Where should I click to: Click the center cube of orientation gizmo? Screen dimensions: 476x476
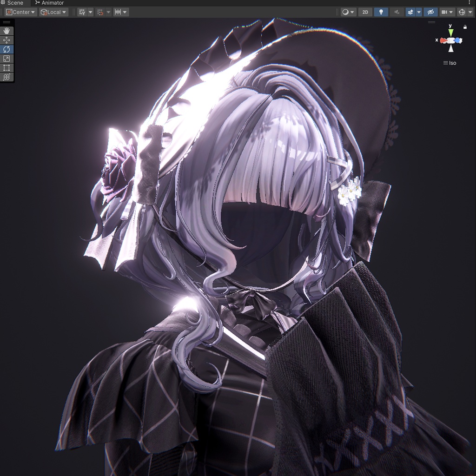(x=451, y=40)
